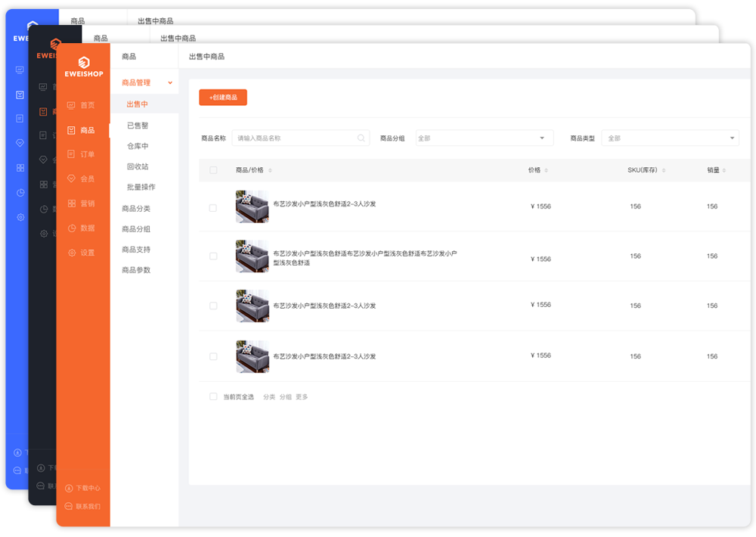Click data pie icon in blue window sidebar
Screen dimensions: 756x537
[20, 193]
